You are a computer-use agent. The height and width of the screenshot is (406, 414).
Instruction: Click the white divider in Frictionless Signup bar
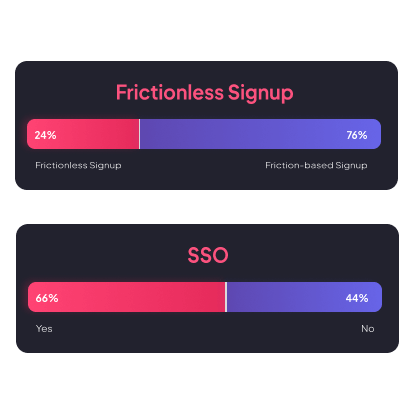click(x=139, y=134)
